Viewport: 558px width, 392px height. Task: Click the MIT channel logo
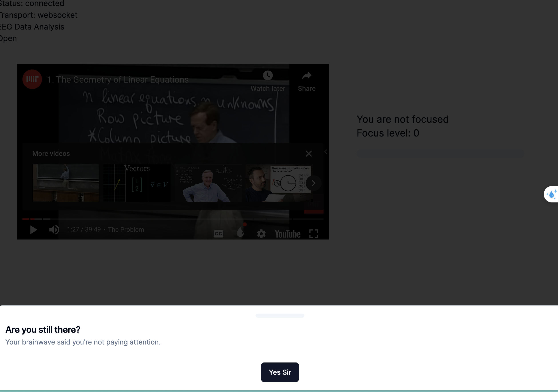32,79
